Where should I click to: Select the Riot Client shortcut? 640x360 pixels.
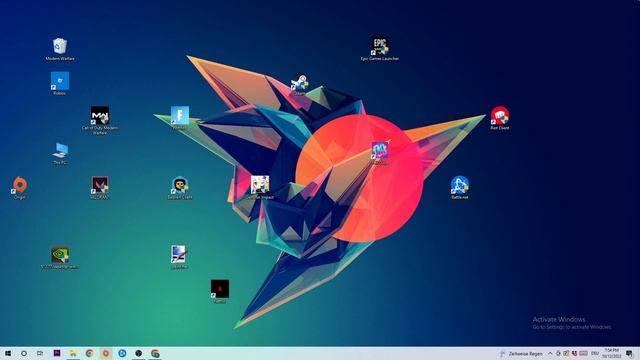point(500,118)
